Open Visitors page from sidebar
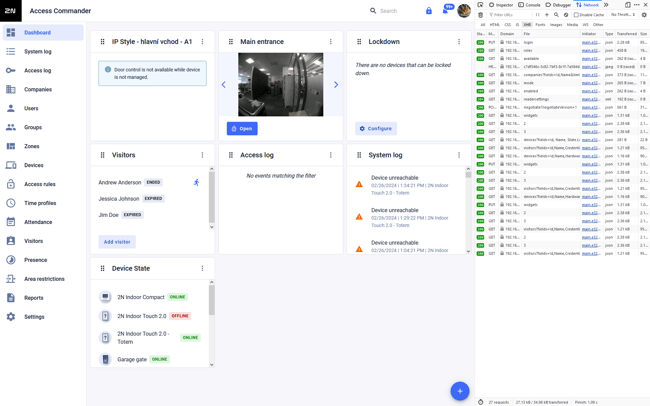This screenshot has height=406, width=650. tap(43, 241)
